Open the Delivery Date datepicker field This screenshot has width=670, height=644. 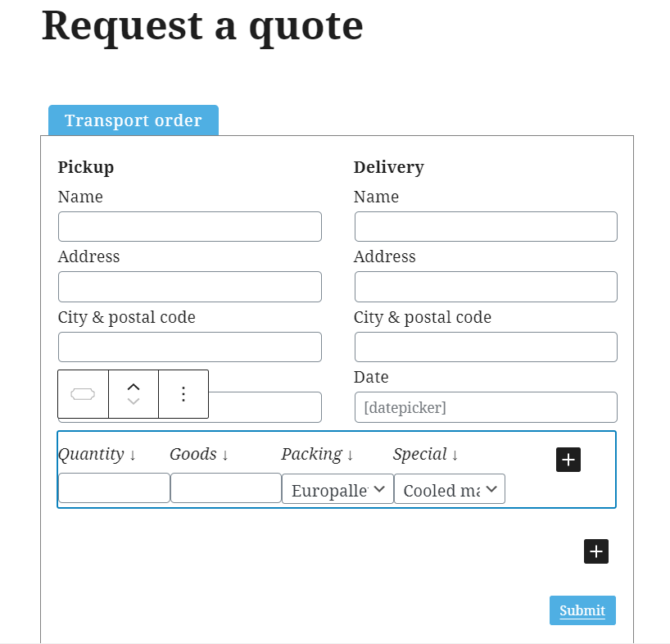[486, 407]
